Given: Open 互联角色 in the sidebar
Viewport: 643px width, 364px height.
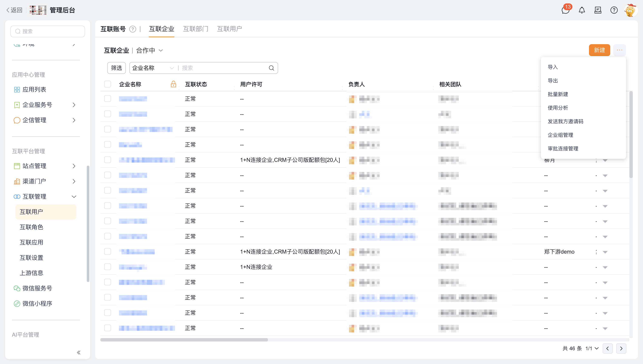Looking at the screenshot, I should click(31, 227).
